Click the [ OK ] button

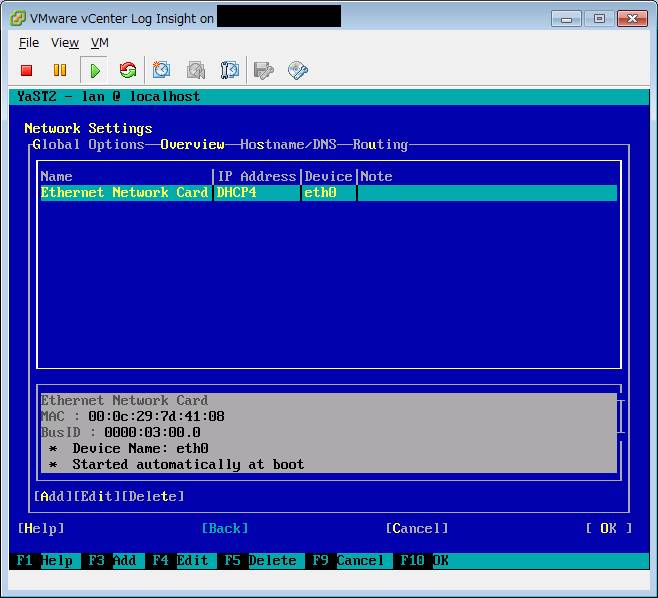(608, 528)
